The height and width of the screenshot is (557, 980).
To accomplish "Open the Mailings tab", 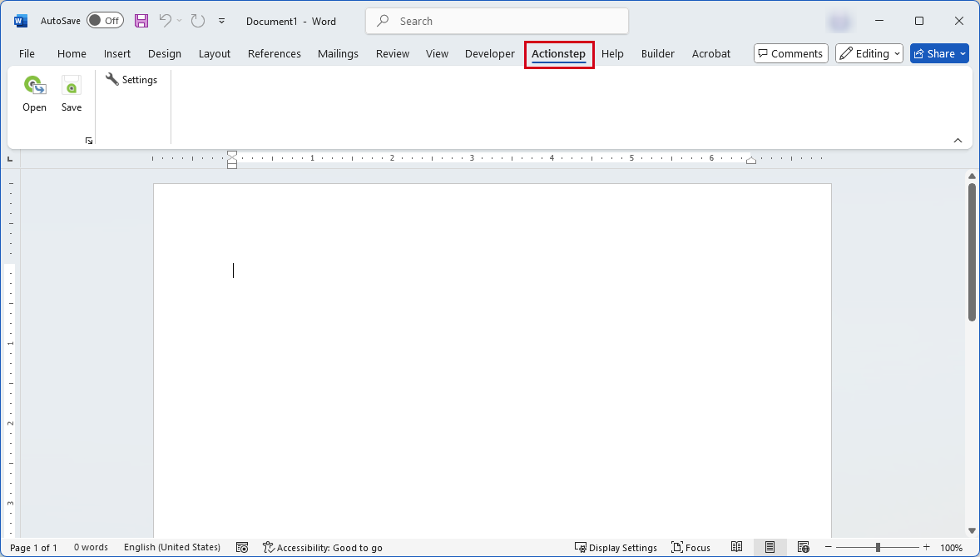I will [338, 52].
